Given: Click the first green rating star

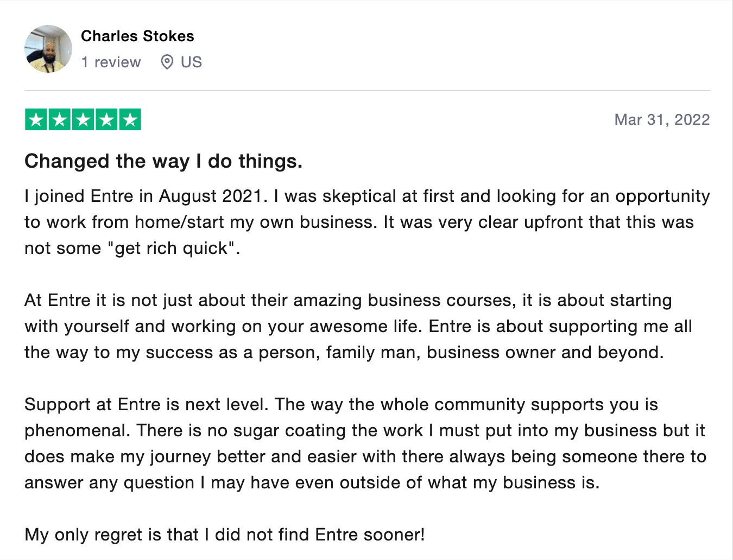Looking at the screenshot, I should click(36, 119).
